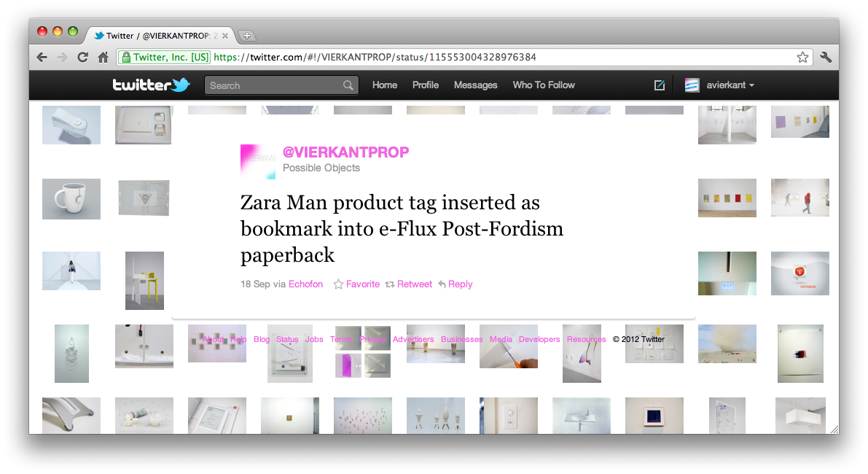Open the Terms footer link
Image resolution: width=868 pixels, height=474 pixels.
(x=341, y=339)
